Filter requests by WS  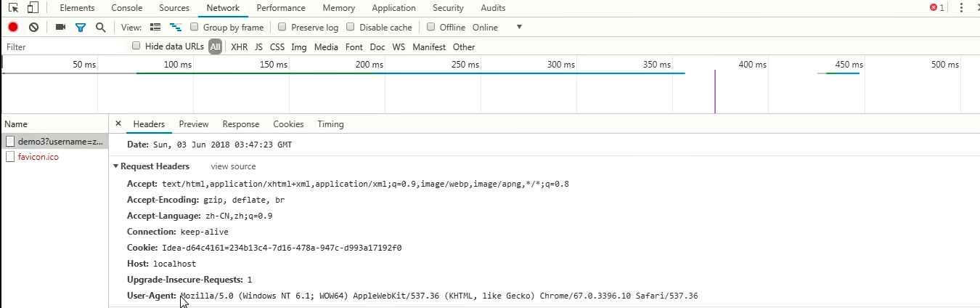[x=399, y=46]
